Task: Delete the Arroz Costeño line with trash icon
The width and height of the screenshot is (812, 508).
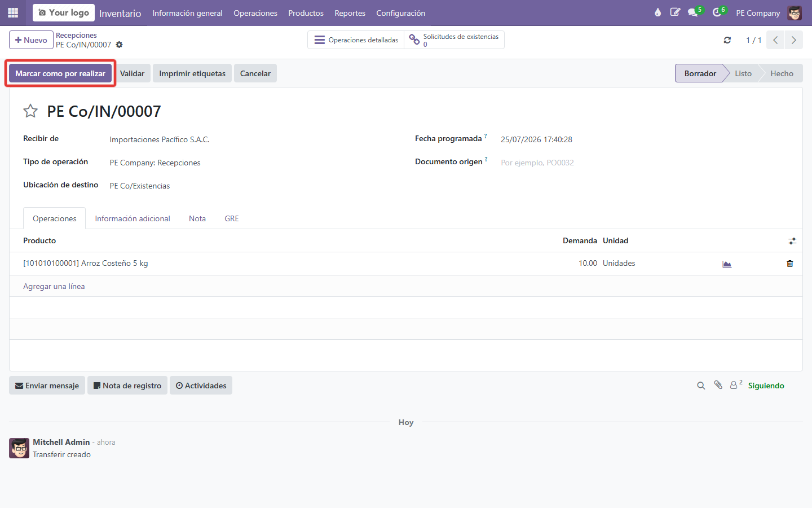Action: [790, 264]
